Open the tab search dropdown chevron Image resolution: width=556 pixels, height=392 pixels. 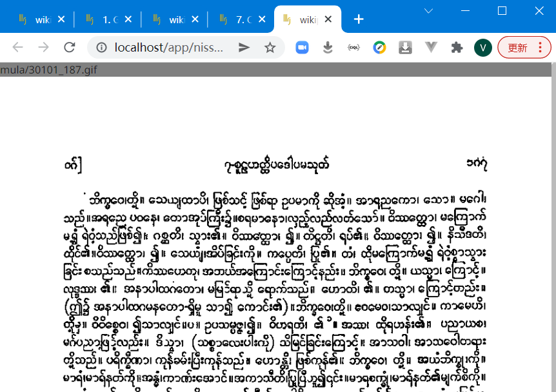429,11
